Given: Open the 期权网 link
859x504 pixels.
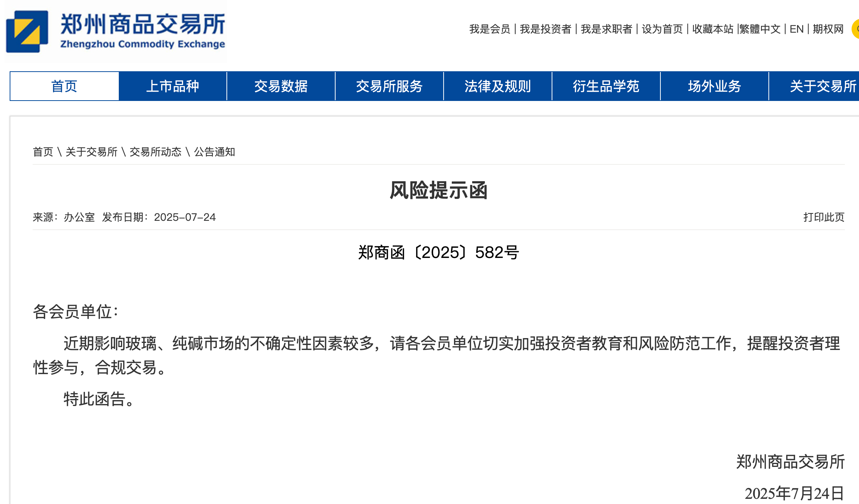Looking at the screenshot, I should (828, 29).
